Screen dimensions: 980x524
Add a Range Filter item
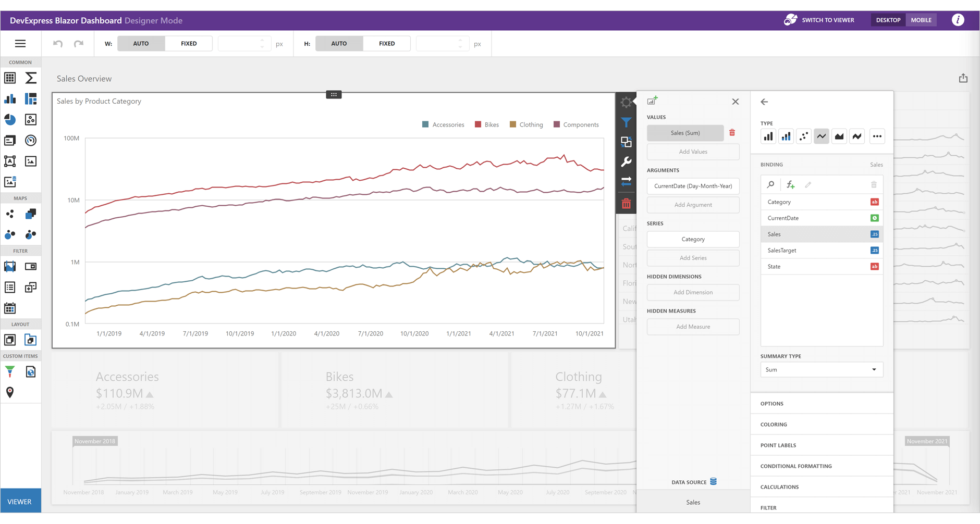tap(10, 266)
